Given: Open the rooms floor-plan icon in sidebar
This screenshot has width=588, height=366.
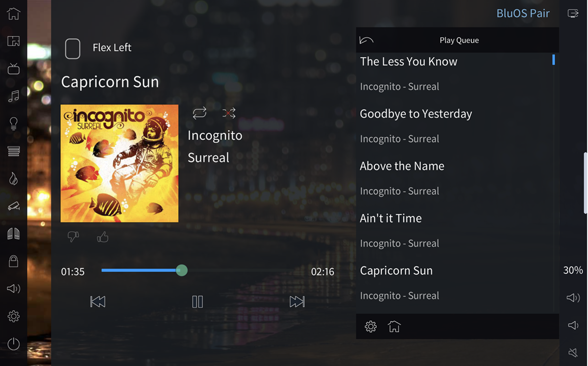Looking at the screenshot, I should [x=14, y=41].
